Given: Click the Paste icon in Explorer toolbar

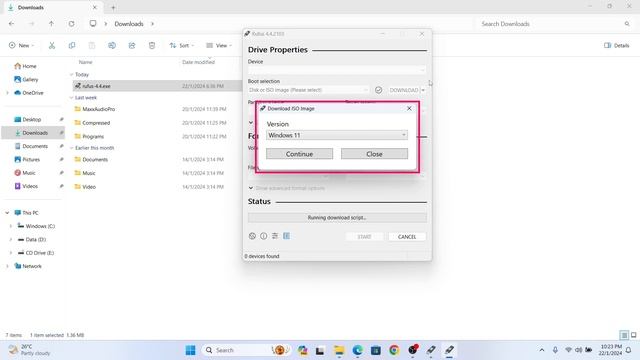Looking at the screenshot, I should pos(92,45).
